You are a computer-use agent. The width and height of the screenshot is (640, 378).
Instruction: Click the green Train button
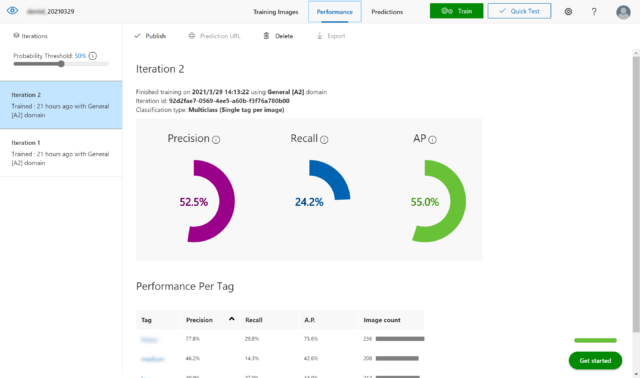point(456,11)
